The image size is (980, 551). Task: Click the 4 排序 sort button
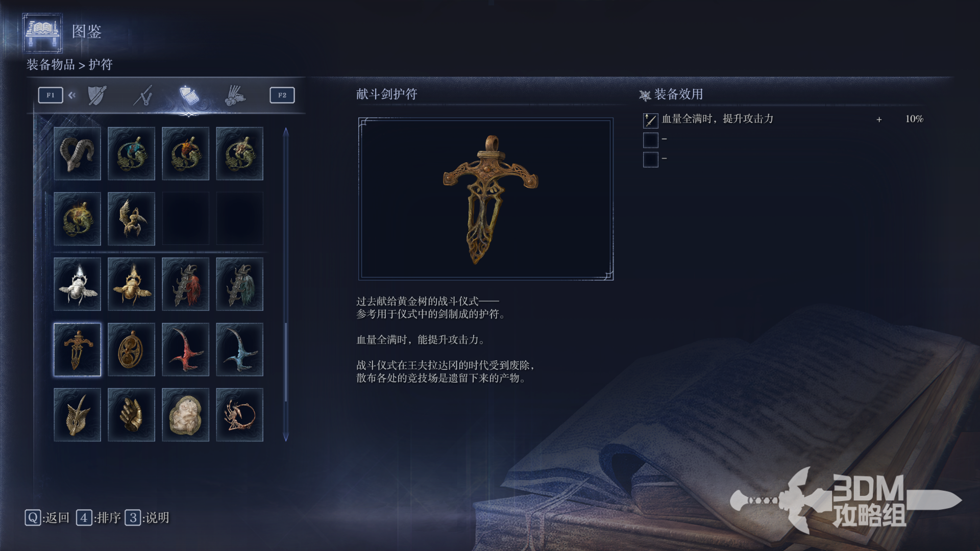[99, 518]
